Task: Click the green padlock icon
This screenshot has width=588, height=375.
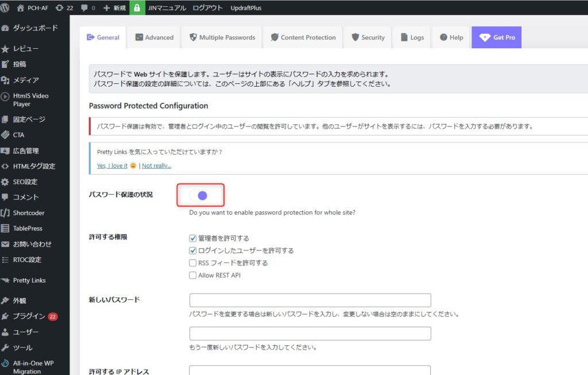Action: click(x=137, y=8)
